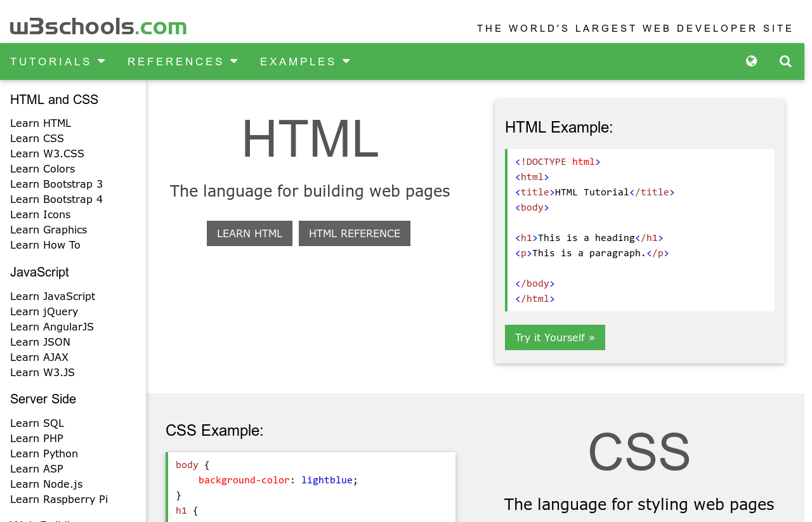812x522 pixels.
Task: Open Learn Graphics sidebar link
Action: coord(49,230)
